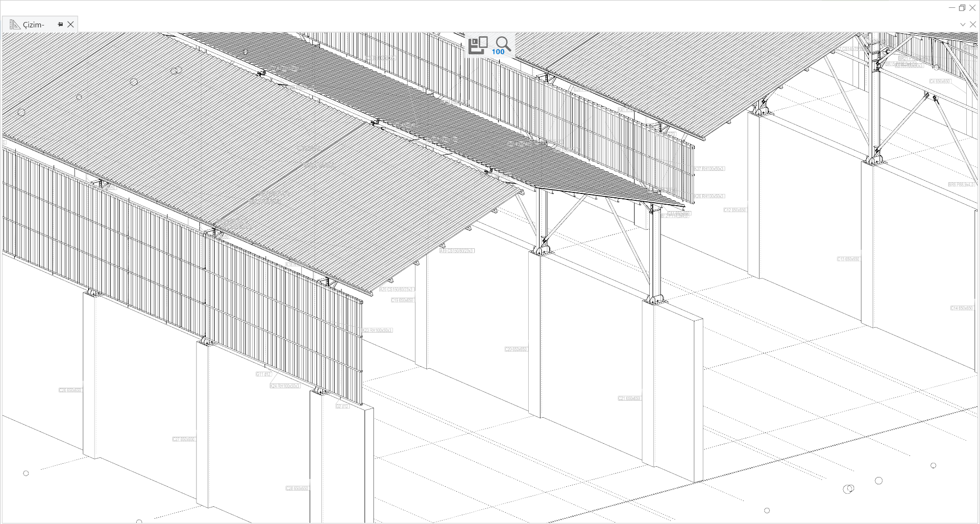The height and width of the screenshot is (524, 980).
Task: Close the active document panel
Action: click(973, 24)
